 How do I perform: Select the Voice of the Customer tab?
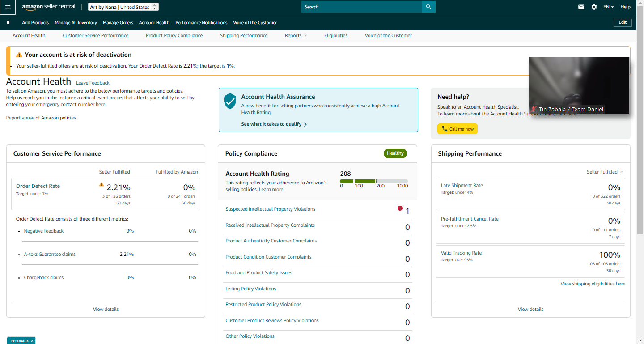point(388,35)
